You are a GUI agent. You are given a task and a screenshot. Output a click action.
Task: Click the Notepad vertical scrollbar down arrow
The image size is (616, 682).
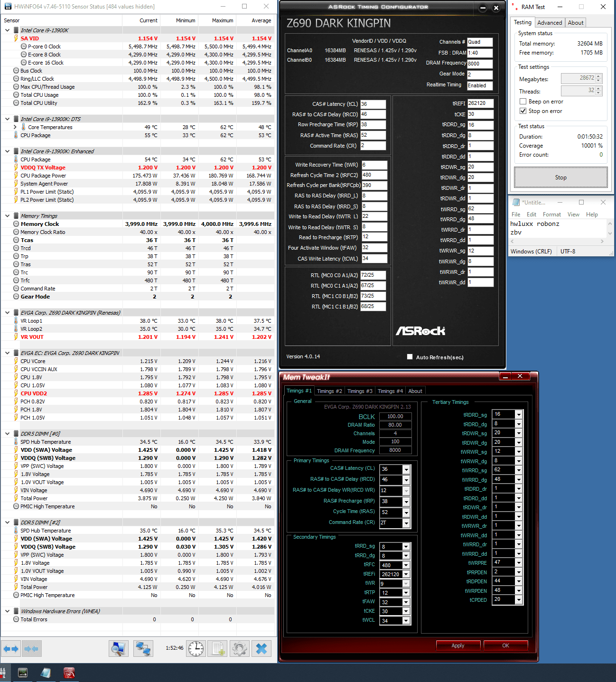point(610,234)
